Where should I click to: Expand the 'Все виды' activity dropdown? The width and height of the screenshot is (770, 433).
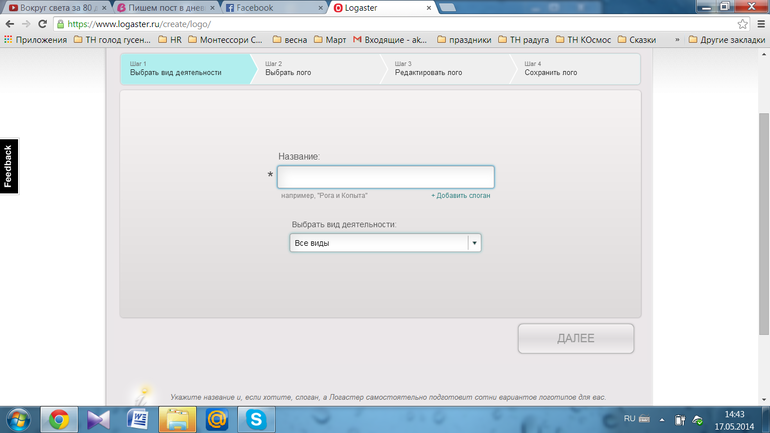click(x=474, y=243)
